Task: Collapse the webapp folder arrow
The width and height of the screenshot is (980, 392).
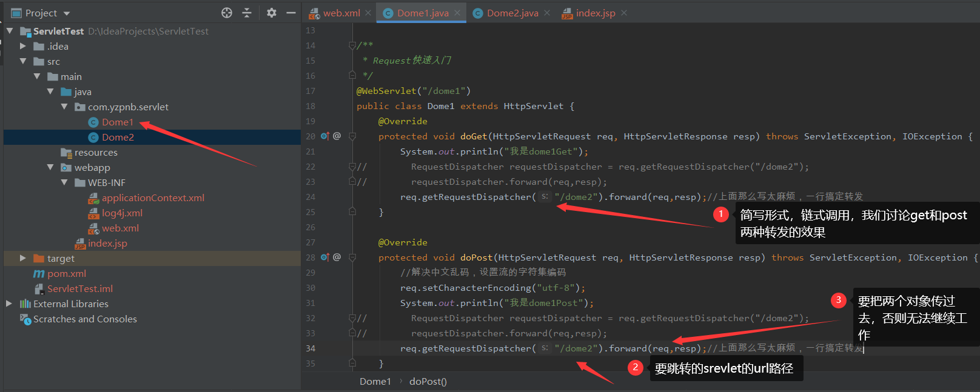Action: (50, 167)
